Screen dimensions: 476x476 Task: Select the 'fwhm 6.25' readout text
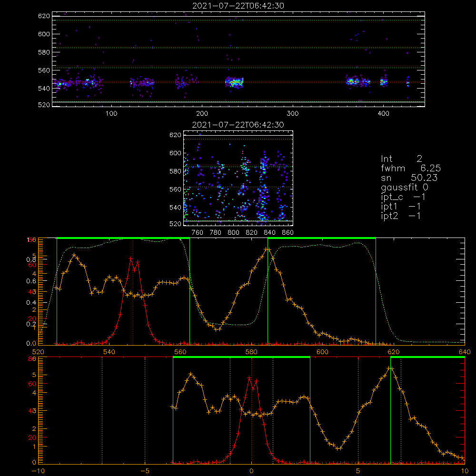coord(411,168)
